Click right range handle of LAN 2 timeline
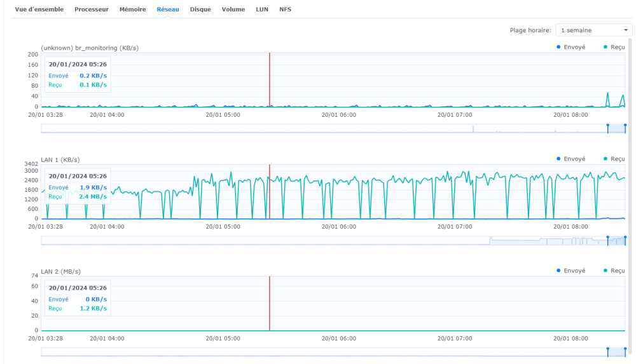Viewport: 636px width, 364px height. 625,352
